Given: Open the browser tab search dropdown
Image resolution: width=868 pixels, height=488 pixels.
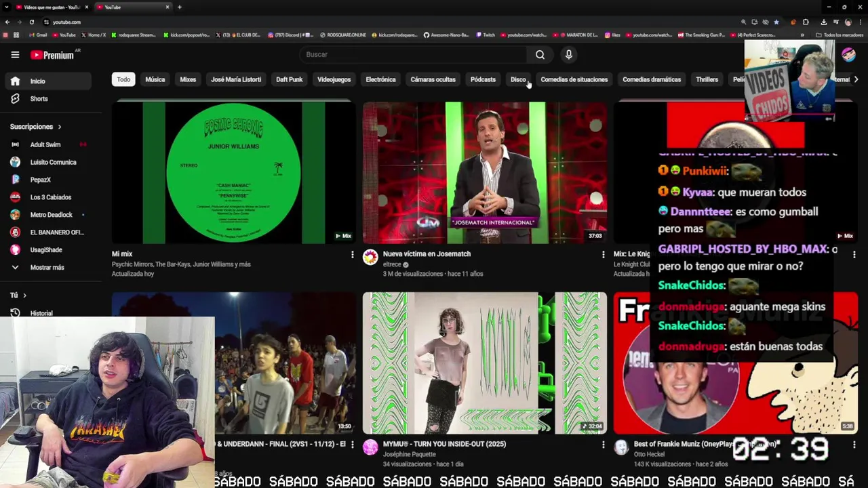Looking at the screenshot, I should (x=8, y=7).
